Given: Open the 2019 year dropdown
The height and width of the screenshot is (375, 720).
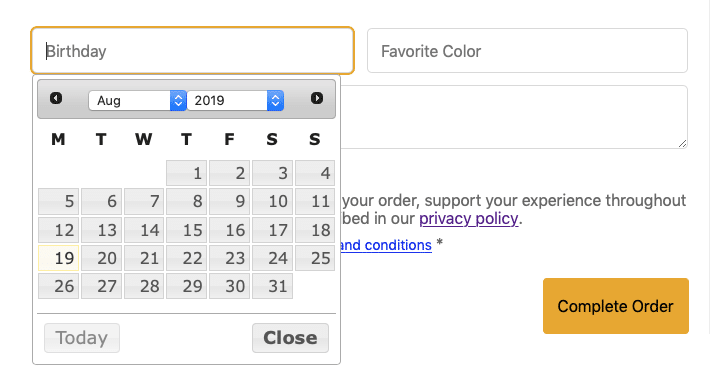Looking at the screenshot, I should (x=236, y=101).
